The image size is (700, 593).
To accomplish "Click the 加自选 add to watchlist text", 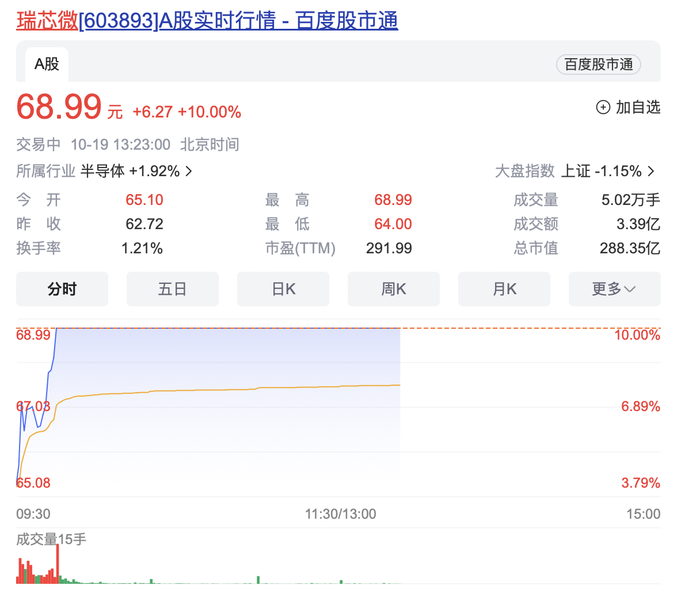I will 638,108.
